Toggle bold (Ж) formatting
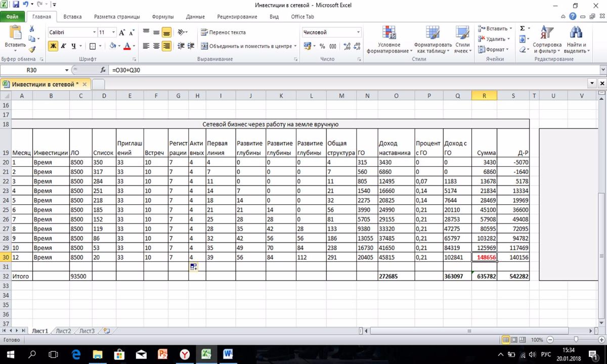Image resolution: width=607 pixels, height=364 pixels. click(53, 46)
